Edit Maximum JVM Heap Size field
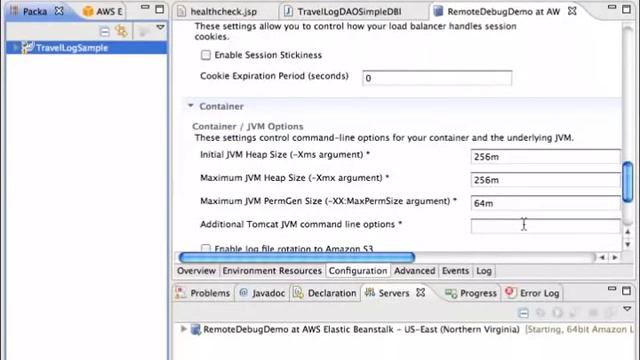This screenshot has height=360, width=640. [x=545, y=180]
